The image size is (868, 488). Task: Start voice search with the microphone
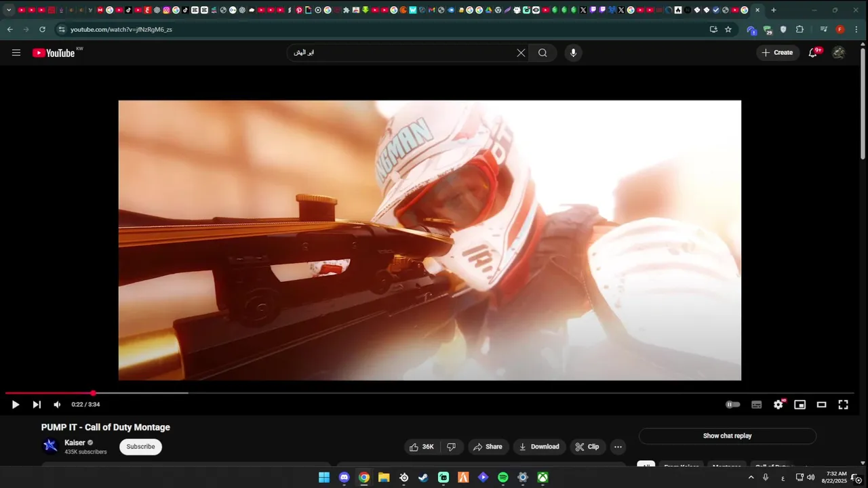coord(573,53)
